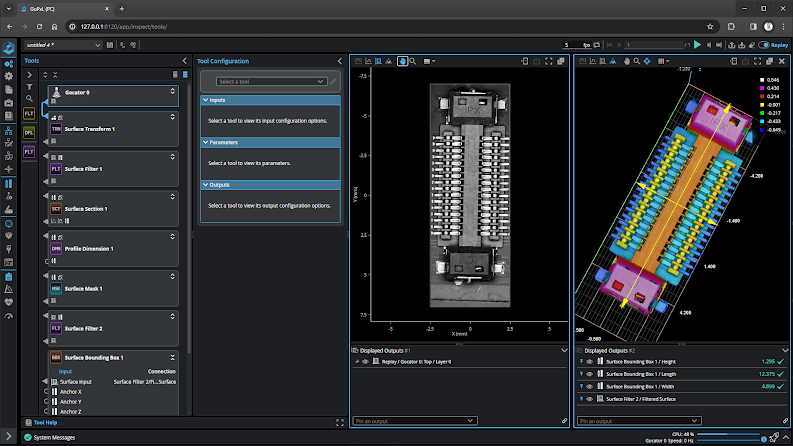Collapse the Inputs section

click(205, 100)
